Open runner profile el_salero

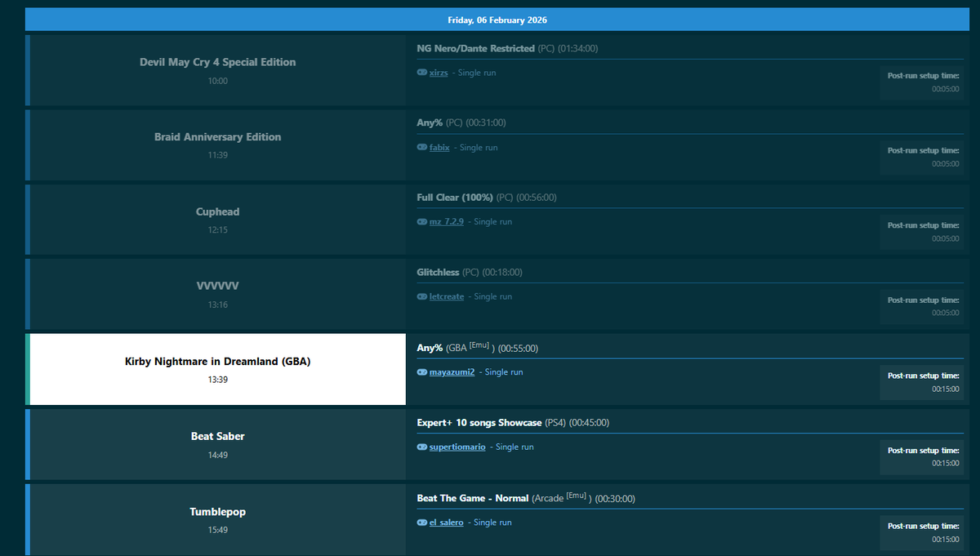click(x=446, y=523)
